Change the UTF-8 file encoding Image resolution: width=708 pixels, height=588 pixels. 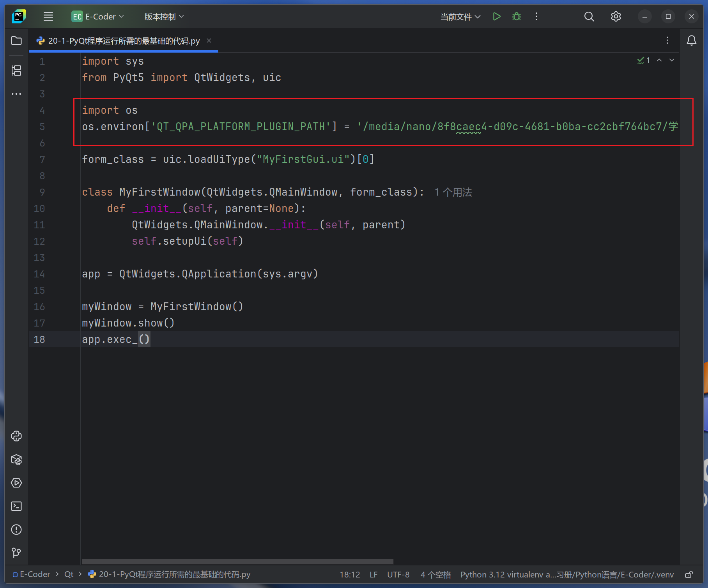[x=398, y=575]
